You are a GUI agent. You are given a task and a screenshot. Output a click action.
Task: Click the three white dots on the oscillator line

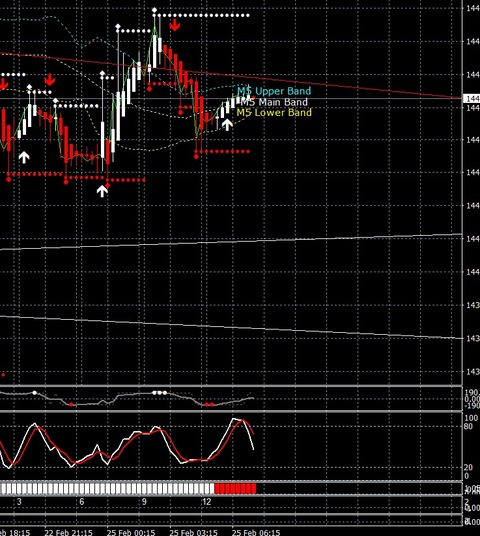[x=160, y=393]
